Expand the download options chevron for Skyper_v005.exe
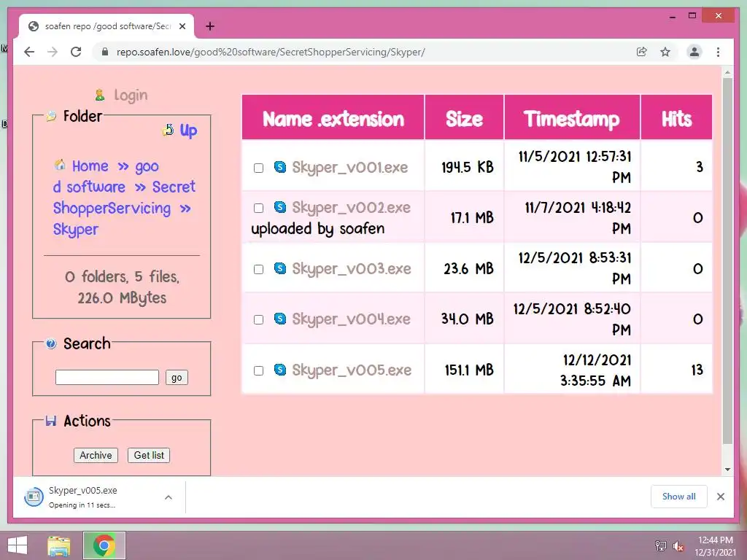 tap(169, 497)
